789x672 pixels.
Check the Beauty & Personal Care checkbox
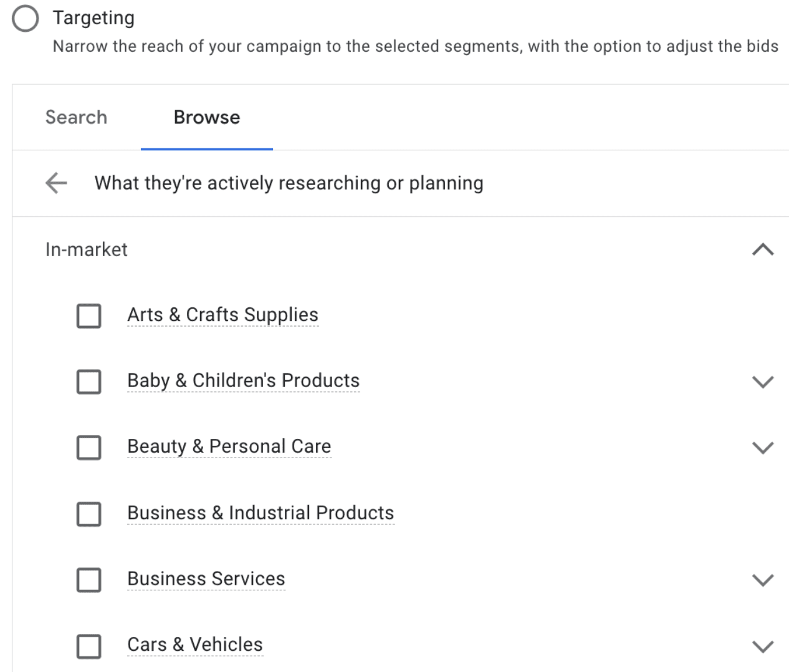(x=88, y=448)
